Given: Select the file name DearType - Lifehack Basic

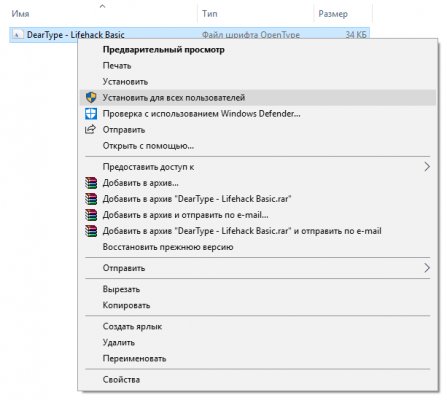Looking at the screenshot, I should 75,35.
